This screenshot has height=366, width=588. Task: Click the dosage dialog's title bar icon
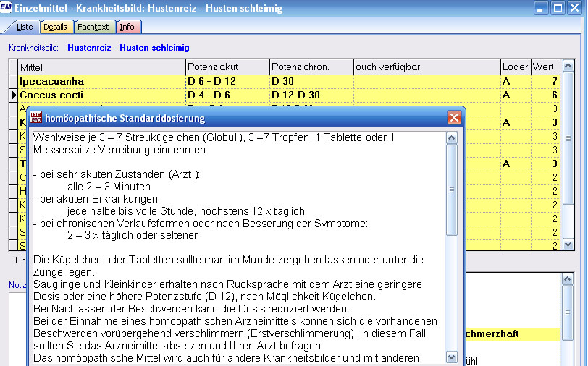click(35, 118)
